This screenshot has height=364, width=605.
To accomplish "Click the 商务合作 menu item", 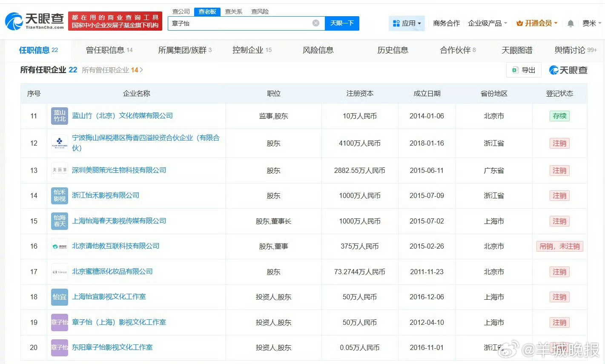I will click(446, 23).
